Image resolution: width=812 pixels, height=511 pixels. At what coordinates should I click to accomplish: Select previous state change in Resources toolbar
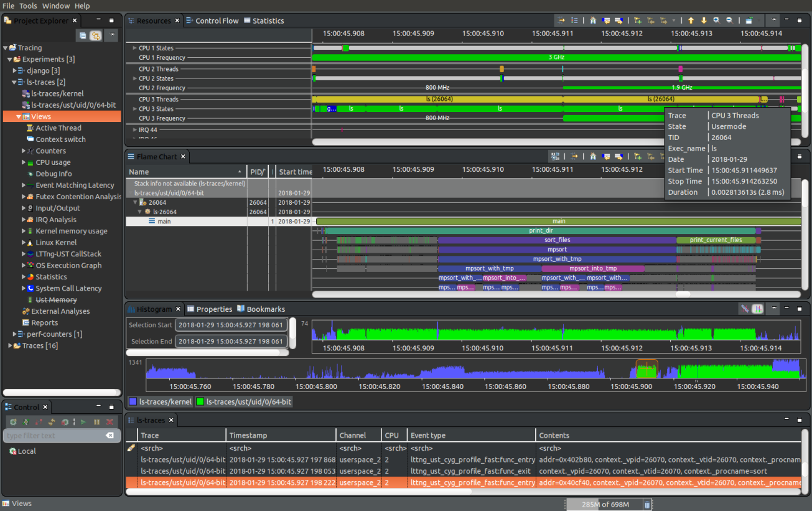click(606, 21)
